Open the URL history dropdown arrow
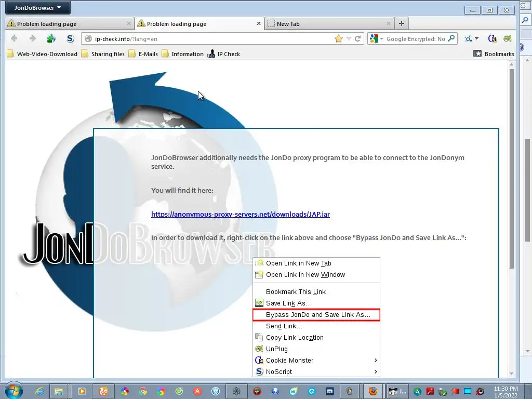 [349, 38]
